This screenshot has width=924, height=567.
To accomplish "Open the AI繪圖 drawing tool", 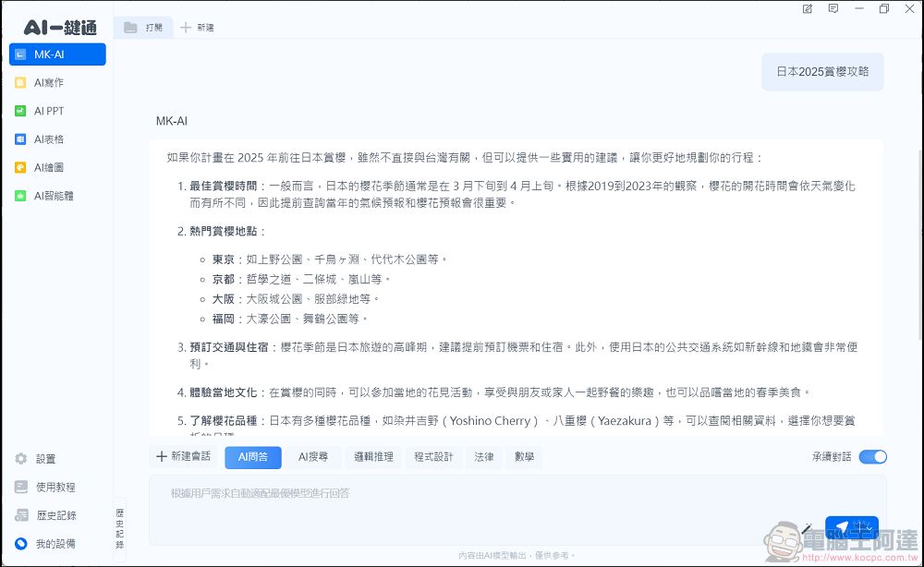I will click(x=48, y=168).
